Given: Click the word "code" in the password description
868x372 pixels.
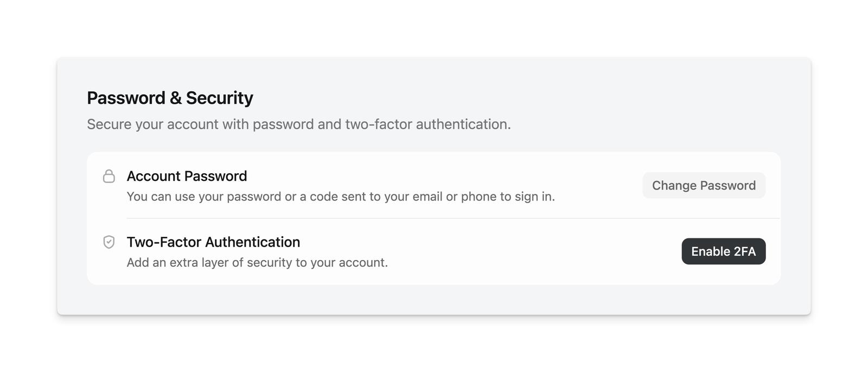Looking at the screenshot, I should (x=324, y=197).
